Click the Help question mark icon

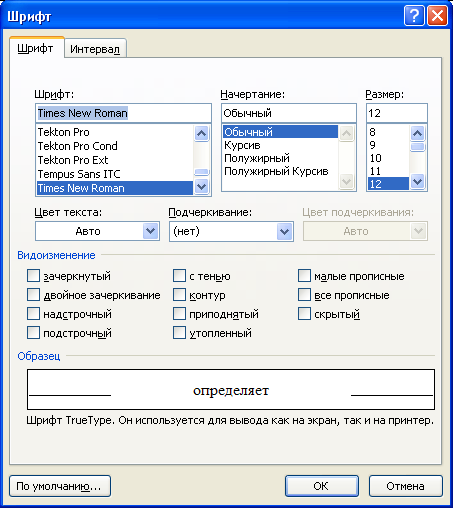(x=414, y=15)
